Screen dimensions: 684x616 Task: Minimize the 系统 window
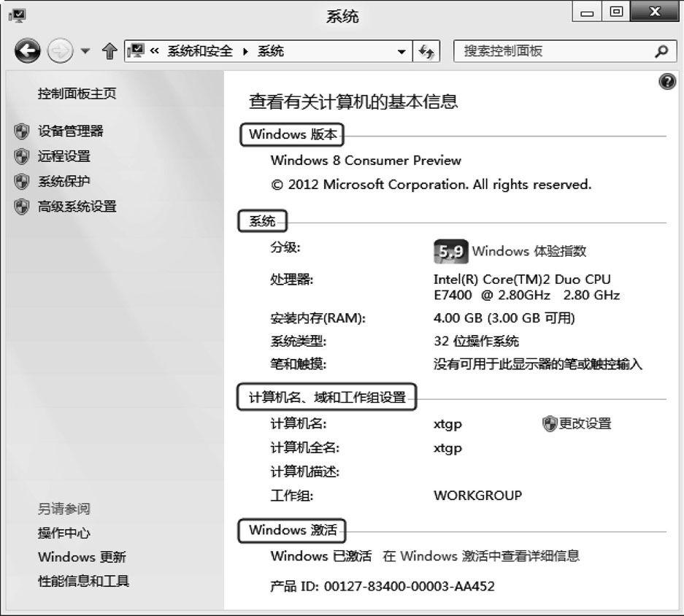click(587, 12)
